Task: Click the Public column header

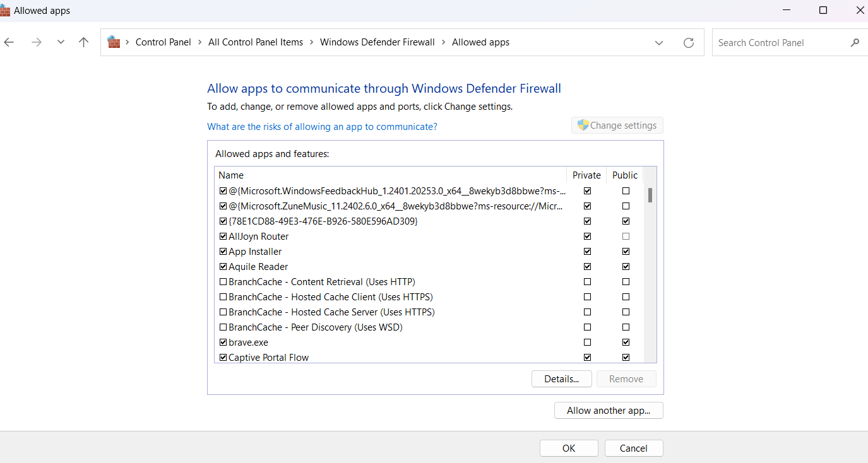Action: pos(625,175)
